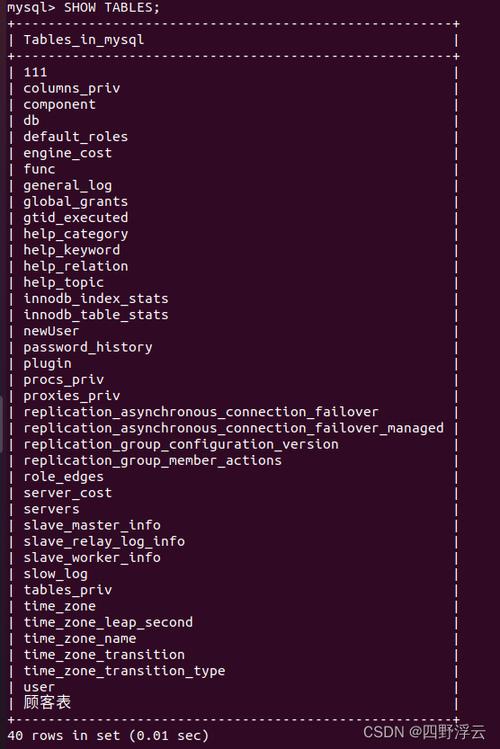This screenshot has width=500, height=749.
Task: Click the slow_log table entry
Action: [x=55, y=574]
